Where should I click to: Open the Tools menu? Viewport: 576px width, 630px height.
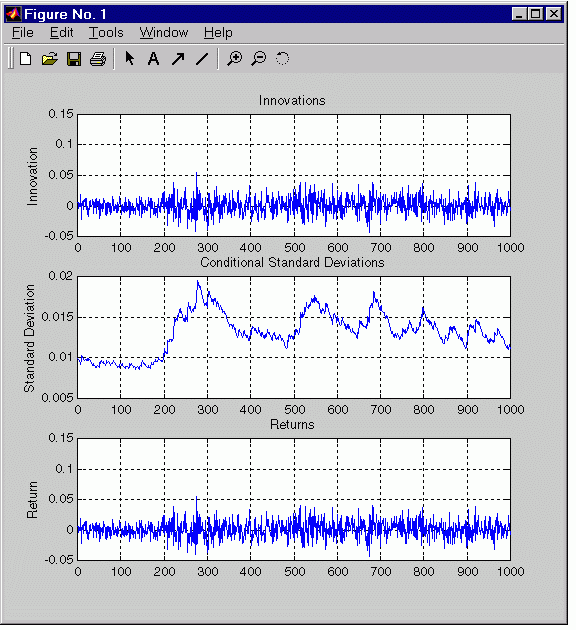[106, 32]
